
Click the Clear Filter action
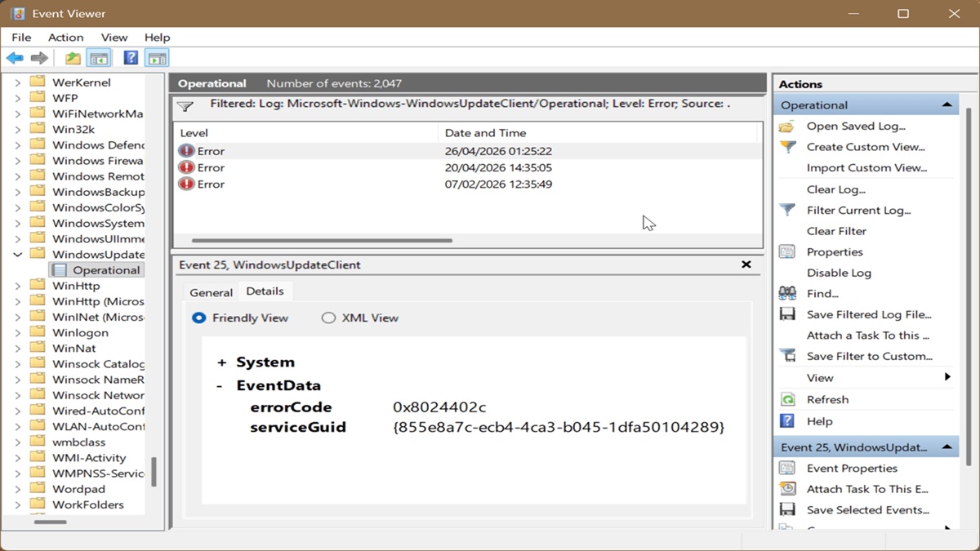[836, 231]
